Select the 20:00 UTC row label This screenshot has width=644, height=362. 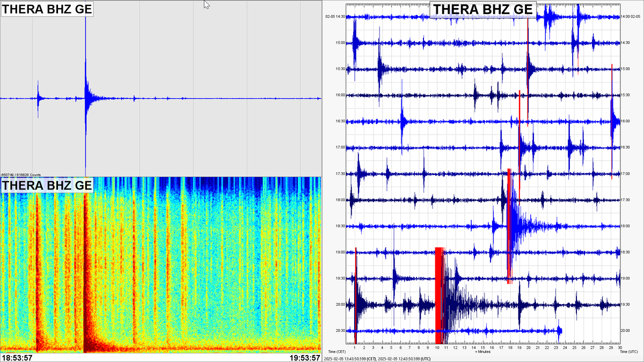point(626,331)
